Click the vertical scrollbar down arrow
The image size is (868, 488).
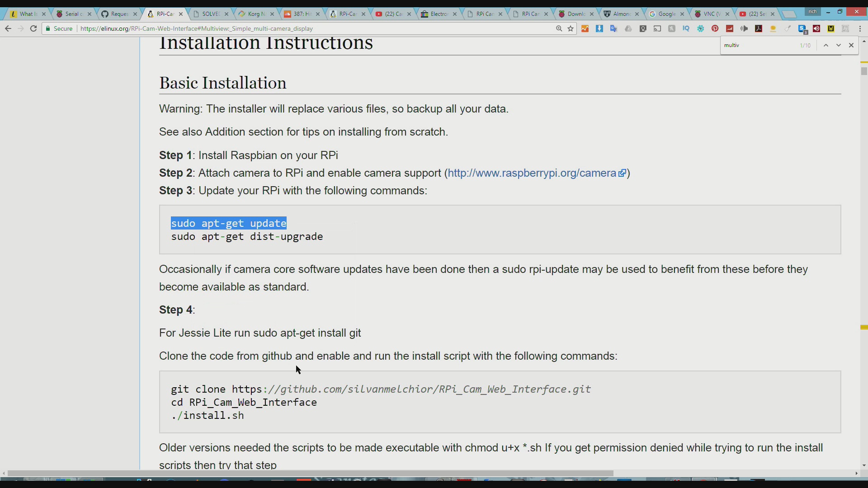(x=864, y=465)
